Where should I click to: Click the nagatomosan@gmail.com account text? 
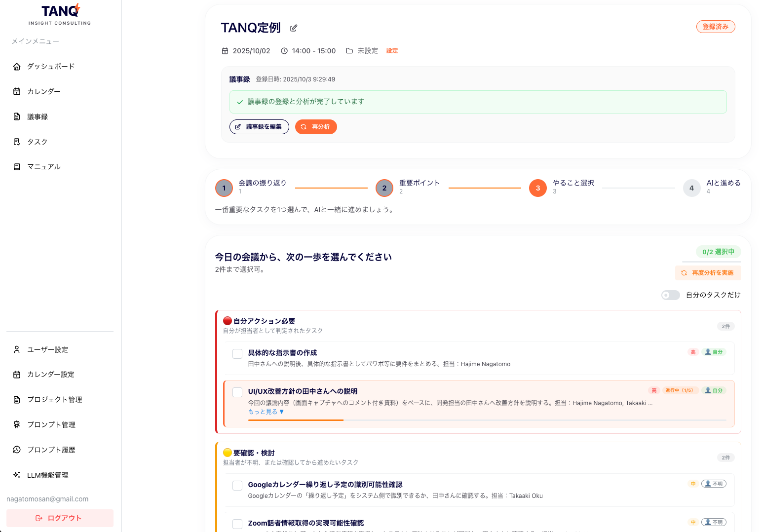pyautogui.click(x=47, y=499)
